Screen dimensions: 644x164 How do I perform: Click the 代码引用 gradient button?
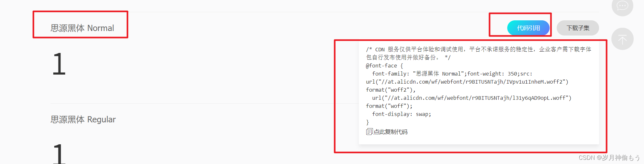528,28
